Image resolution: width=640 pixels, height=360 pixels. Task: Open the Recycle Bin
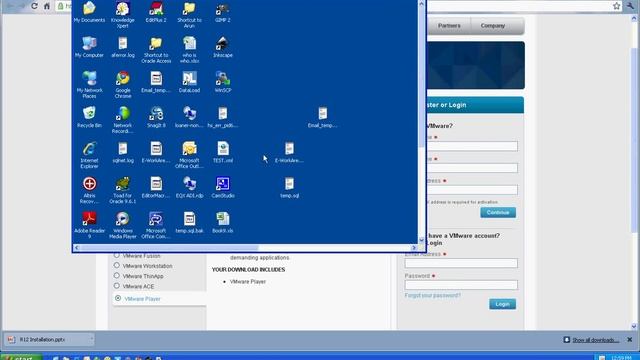pyautogui.click(x=89, y=117)
